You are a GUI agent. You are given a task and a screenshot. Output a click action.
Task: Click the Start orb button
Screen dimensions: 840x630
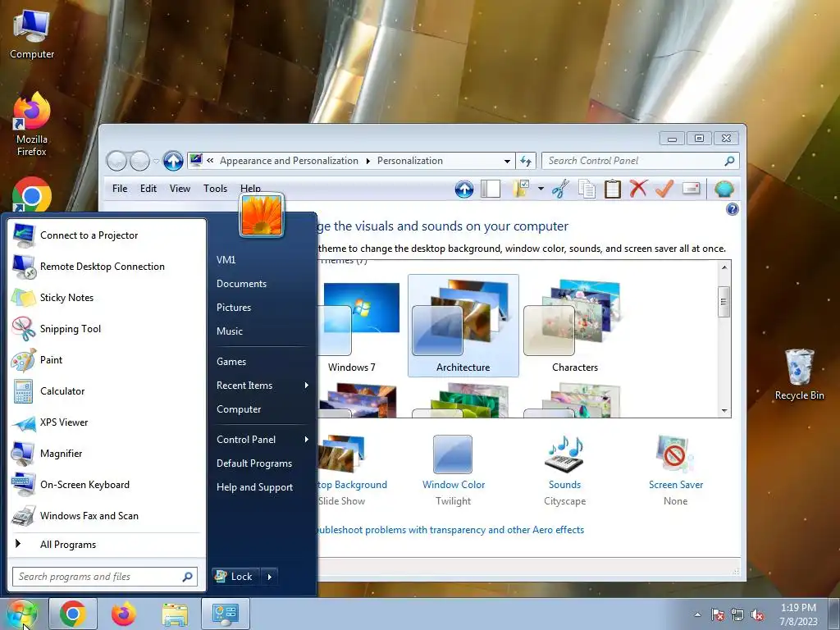point(22,614)
